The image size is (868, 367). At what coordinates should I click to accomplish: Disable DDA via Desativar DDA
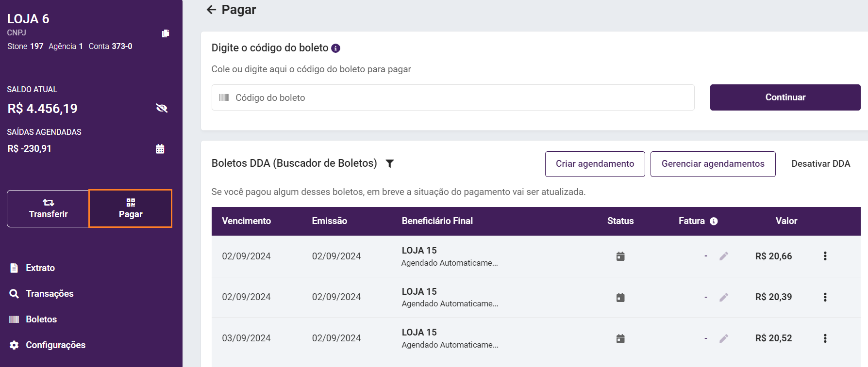820,164
